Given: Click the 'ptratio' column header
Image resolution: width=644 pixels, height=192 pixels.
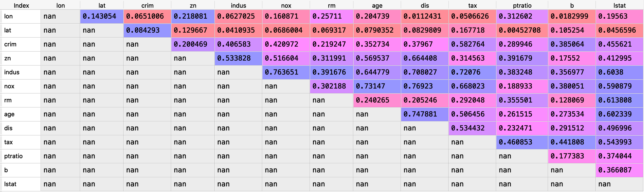Looking at the screenshot, I should click(x=522, y=5).
